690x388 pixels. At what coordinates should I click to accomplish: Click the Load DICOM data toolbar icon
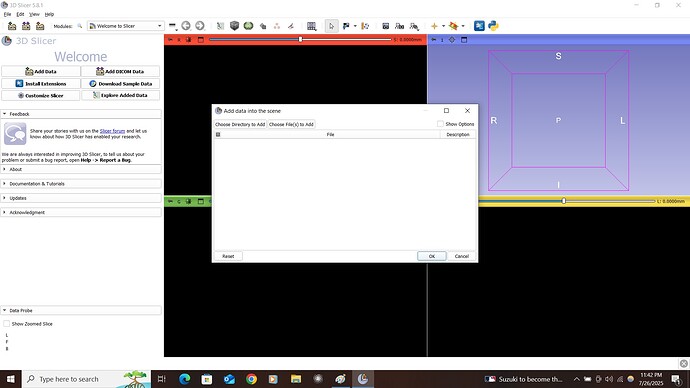[x=26, y=26]
